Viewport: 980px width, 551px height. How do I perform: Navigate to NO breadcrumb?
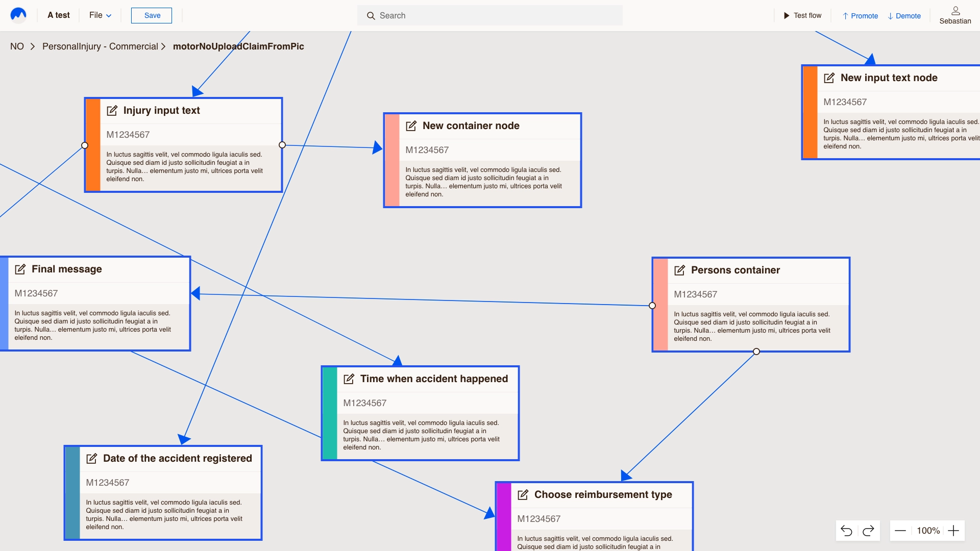tap(17, 46)
